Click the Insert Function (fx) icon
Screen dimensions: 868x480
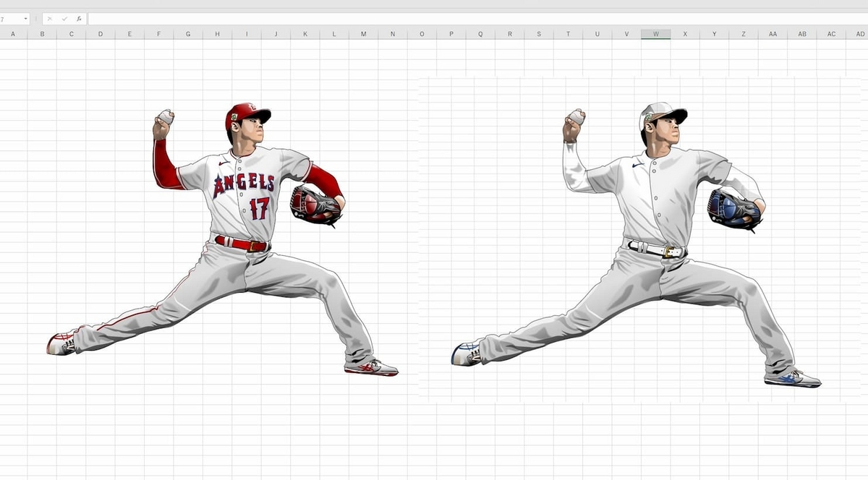point(78,19)
